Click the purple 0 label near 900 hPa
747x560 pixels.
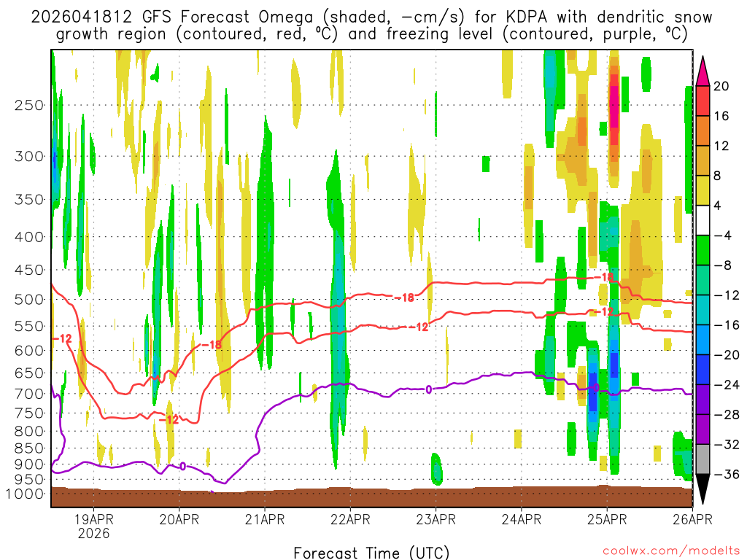coord(182,466)
